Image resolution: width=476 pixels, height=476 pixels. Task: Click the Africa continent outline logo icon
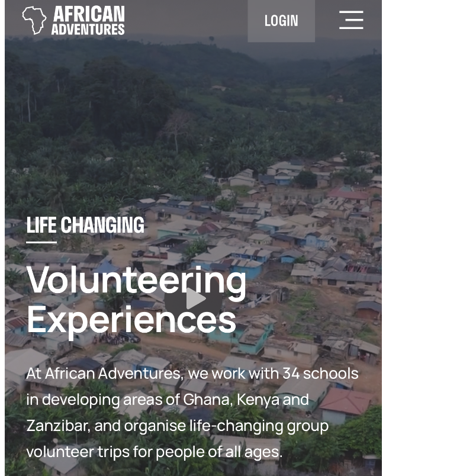tap(34, 20)
